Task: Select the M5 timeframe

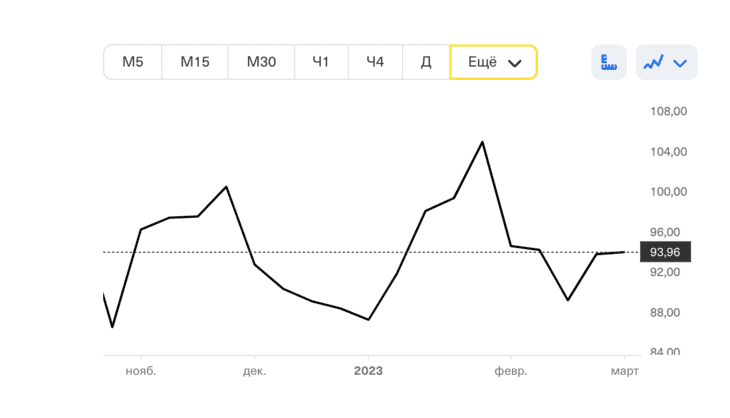Action: pyautogui.click(x=133, y=62)
